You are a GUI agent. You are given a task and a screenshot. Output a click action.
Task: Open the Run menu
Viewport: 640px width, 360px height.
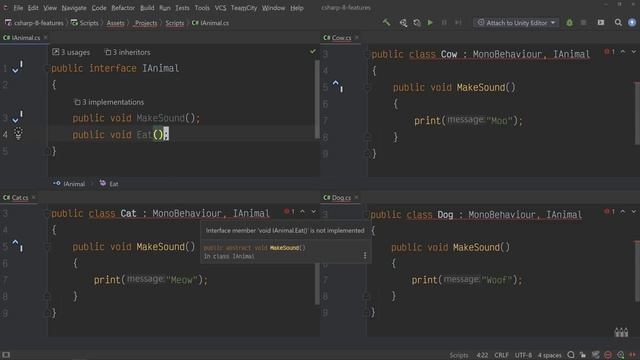coord(165,8)
